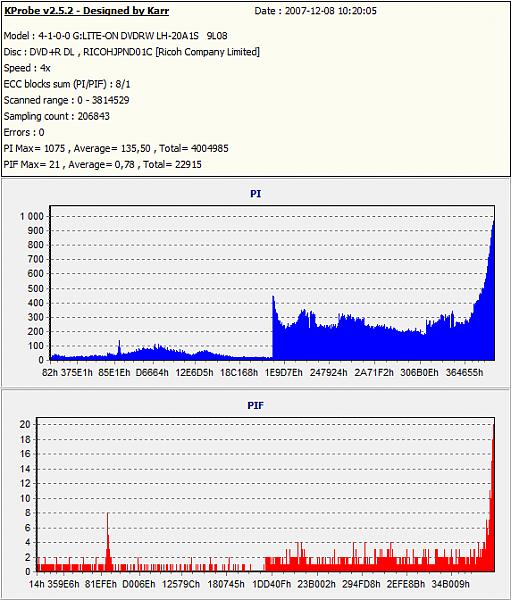
Task: Click the PI chart title
Action: click(255, 194)
